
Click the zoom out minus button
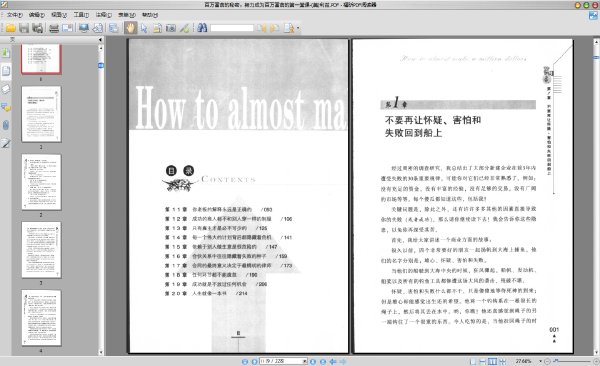[547, 361]
